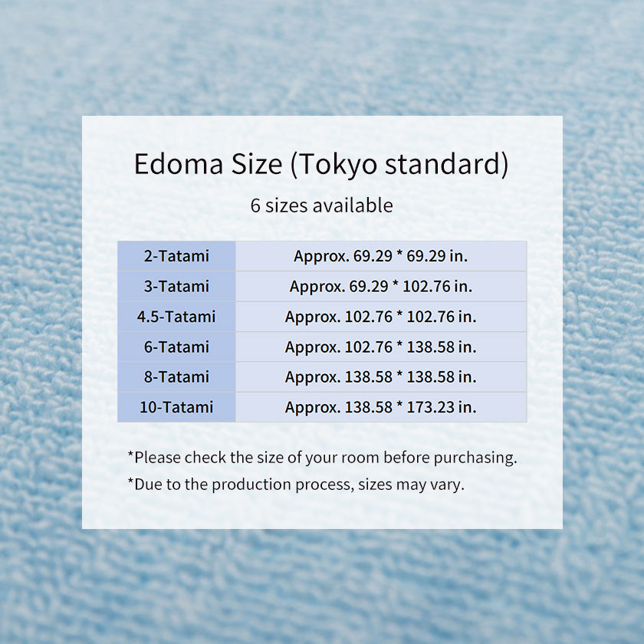Click the "Approx. 69.29 * 69.29 in." cell
The image size is (644, 644).
(x=380, y=256)
